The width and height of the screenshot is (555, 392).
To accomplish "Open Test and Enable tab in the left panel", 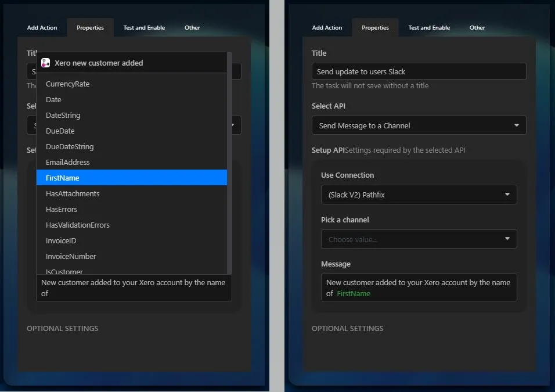I will (144, 28).
